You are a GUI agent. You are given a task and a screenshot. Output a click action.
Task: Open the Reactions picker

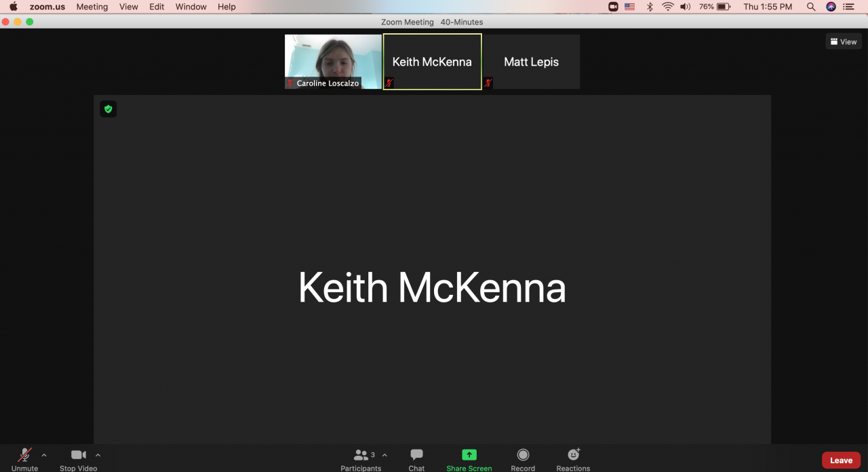[573, 458]
